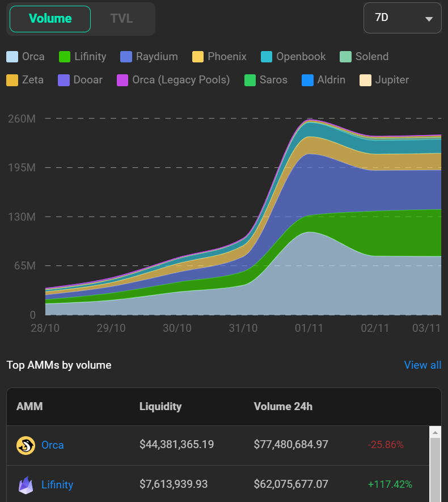Click Orca liquidity value $44,381,365.19
448x502 pixels.
click(176, 445)
